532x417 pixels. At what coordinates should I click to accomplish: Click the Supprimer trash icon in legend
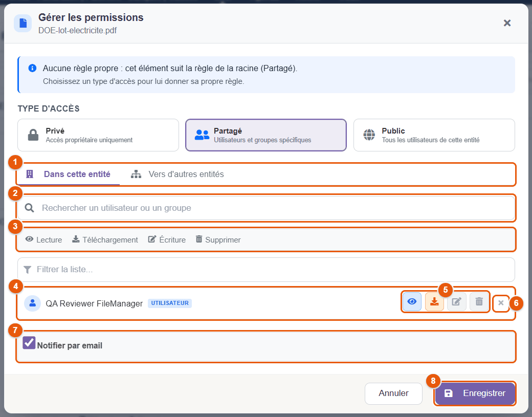(x=199, y=239)
